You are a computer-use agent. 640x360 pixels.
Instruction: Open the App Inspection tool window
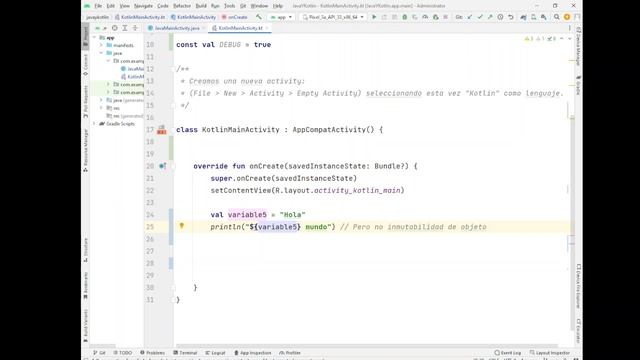253,353
